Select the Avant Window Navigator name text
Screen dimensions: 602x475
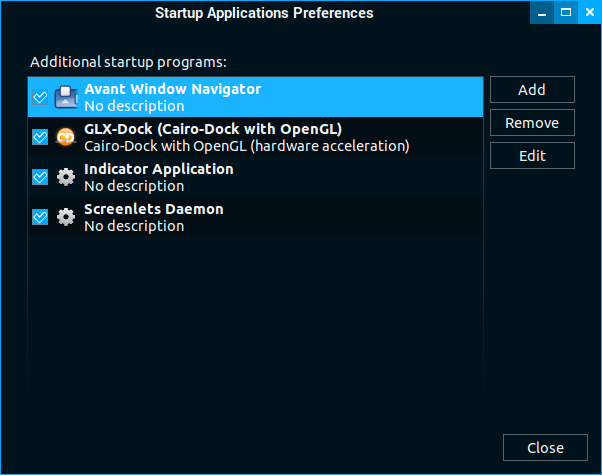[172, 89]
